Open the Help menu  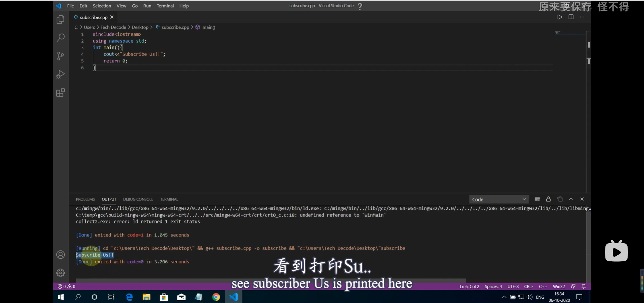tap(184, 6)
